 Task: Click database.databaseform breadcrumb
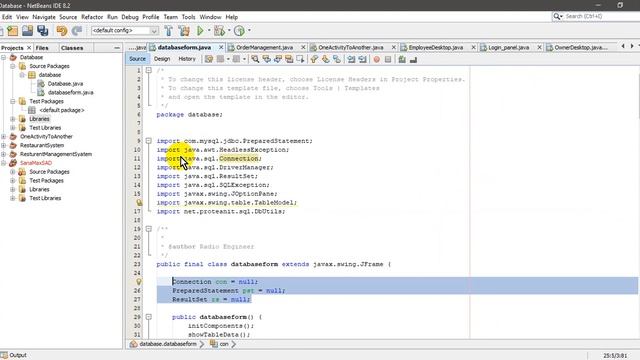[168, 344]
